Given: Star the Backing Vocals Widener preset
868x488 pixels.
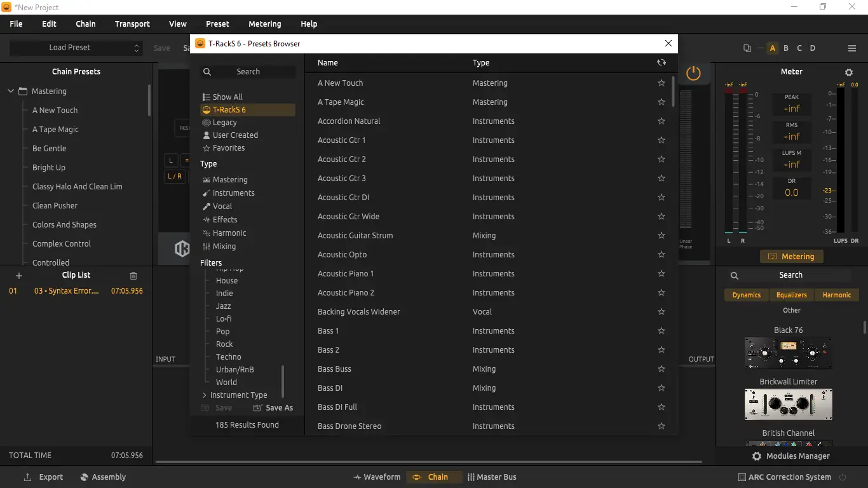Looking at the screenshot, I should (x=661, y=312).
